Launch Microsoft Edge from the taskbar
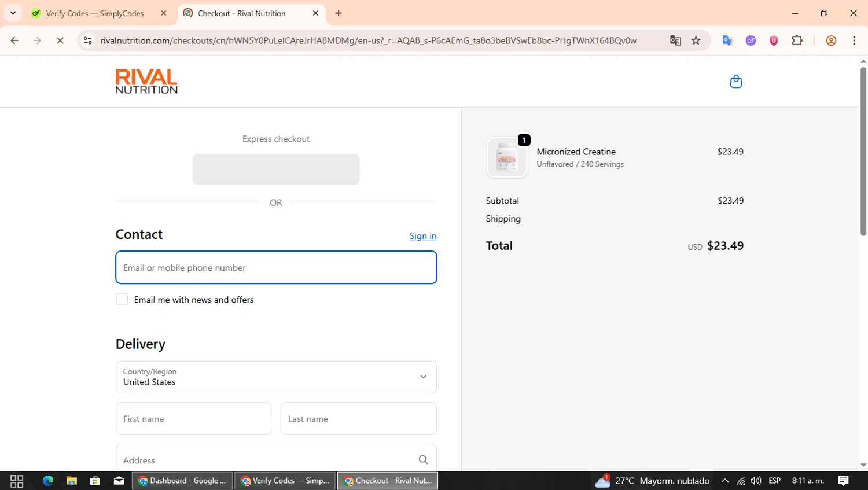This screenshot has width=868, height=490. (48, 481)
